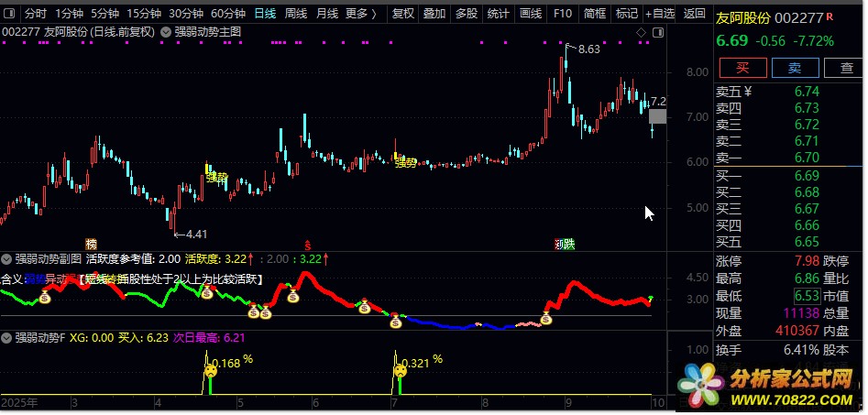Open the F10 company info
Screen dimensions: 868x415
click(563, 13)
